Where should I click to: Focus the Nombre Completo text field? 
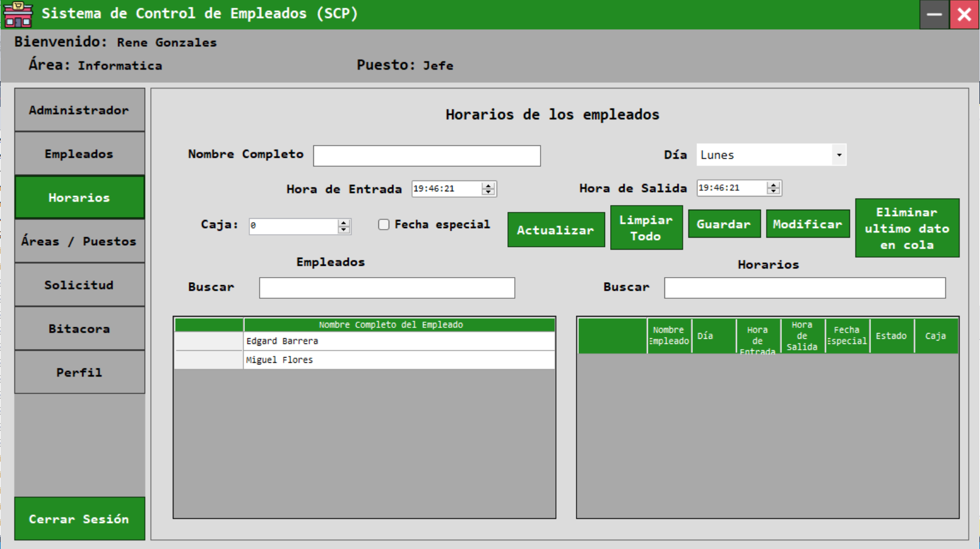tap(426, 155)
